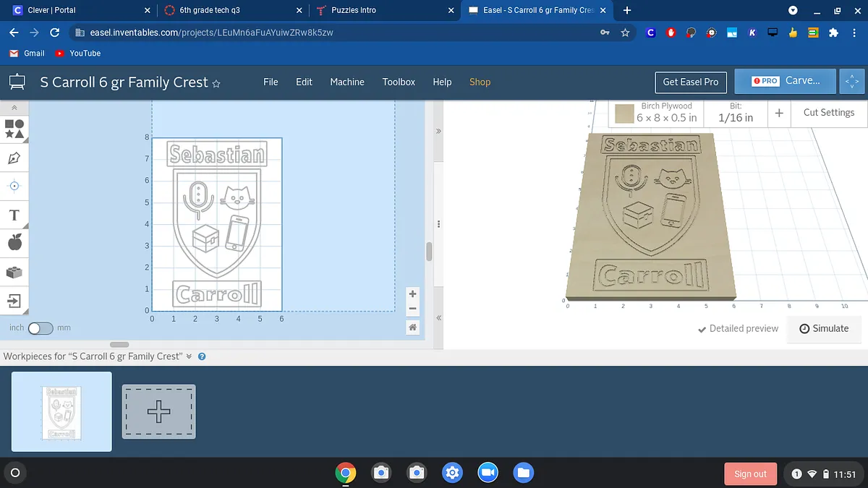
Task: Click the home view reset icon
Action: [x=412, y=328]
